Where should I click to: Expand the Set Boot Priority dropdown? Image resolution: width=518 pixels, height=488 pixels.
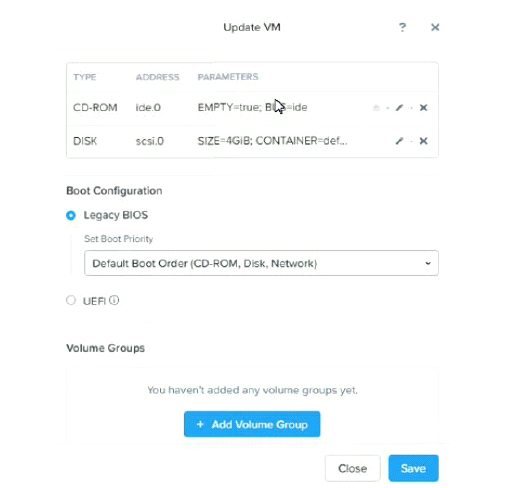[x=261, y=263]
